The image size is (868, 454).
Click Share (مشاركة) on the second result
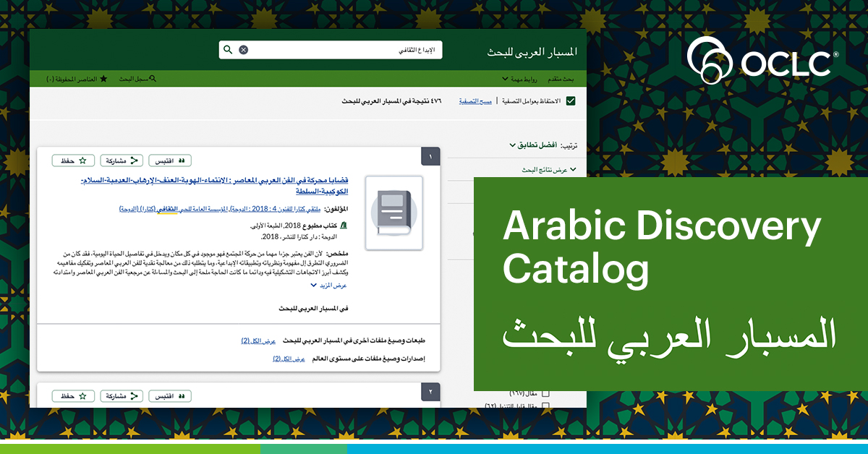coord(122,396)
